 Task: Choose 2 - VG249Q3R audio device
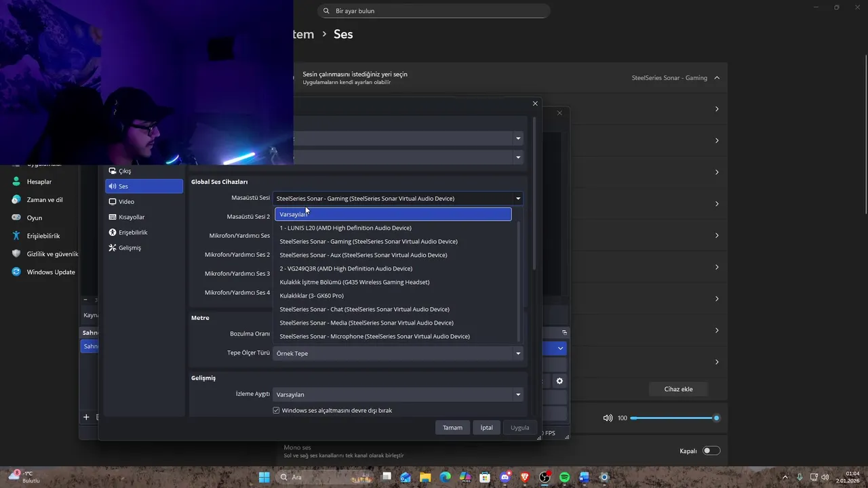tap(393, 268)
